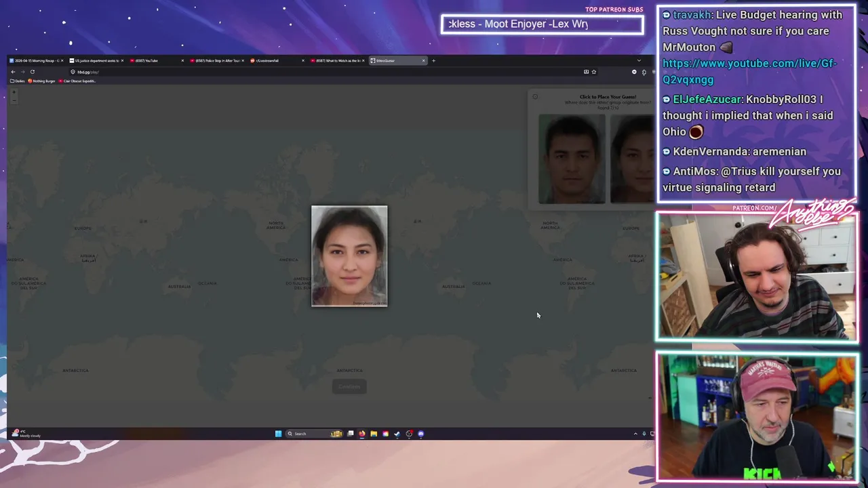Select the male face thumbnail in guess panel
868x488 pixels.
[572, 159]
